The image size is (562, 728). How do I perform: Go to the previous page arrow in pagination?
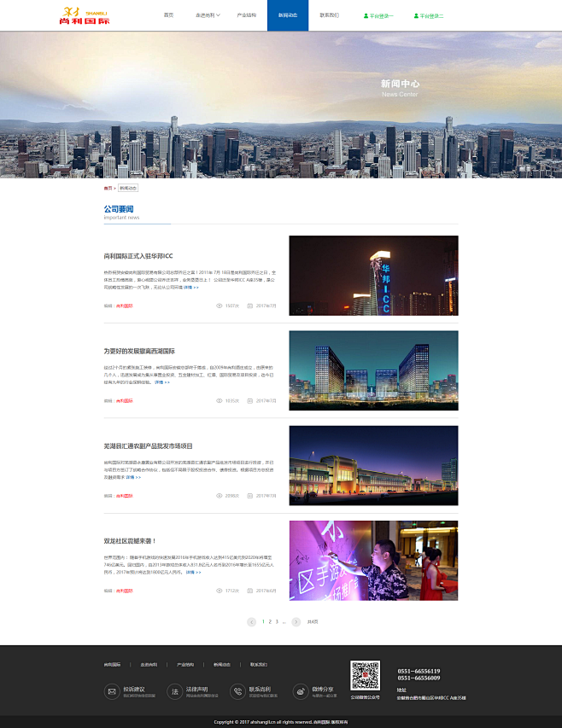tap(252, 622)
